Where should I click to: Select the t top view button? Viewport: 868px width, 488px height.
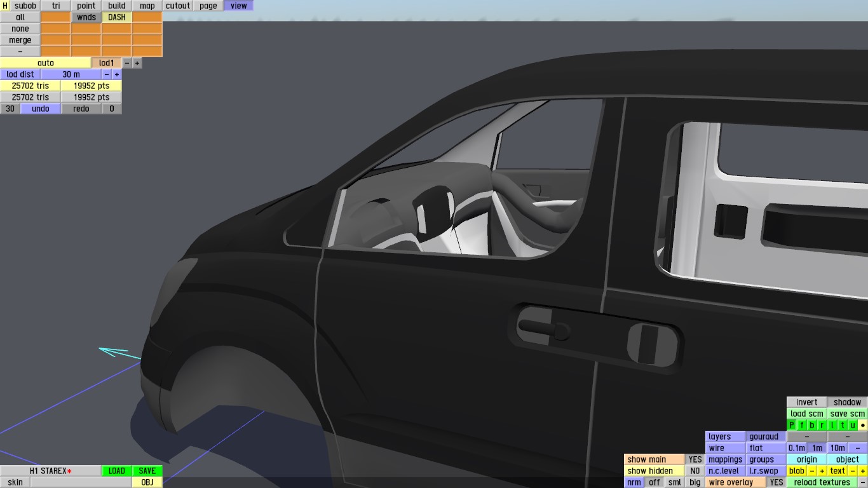(843, 425)
